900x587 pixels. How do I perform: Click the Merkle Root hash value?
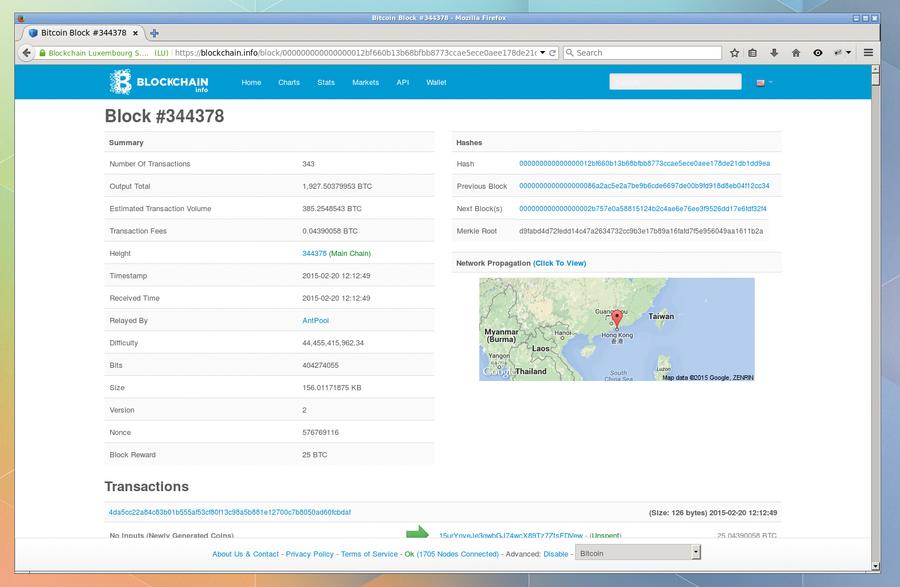tap(641, 231)
